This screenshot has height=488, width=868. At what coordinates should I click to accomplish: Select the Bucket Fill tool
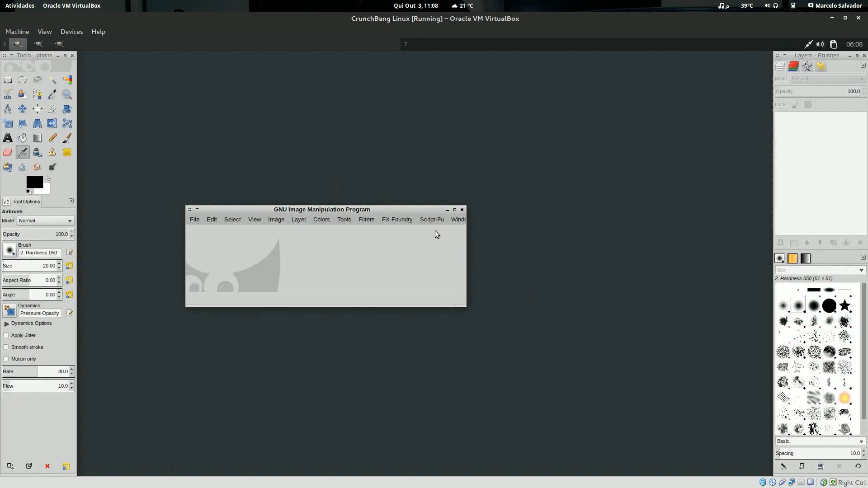23,138
